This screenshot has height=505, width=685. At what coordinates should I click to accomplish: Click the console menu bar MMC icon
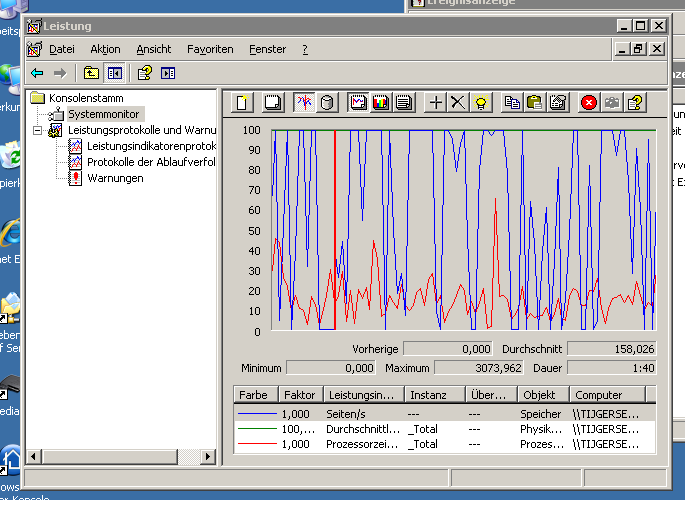[35, 49]
